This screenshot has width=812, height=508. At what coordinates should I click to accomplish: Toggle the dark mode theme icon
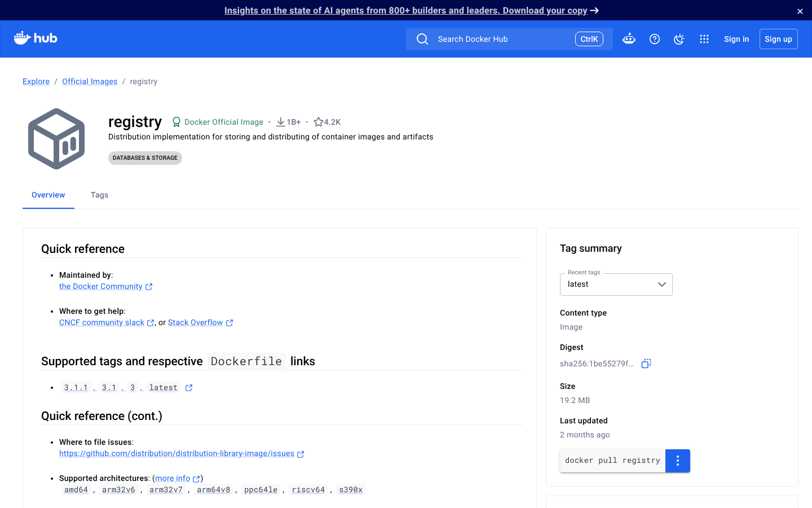tap(679, 39)
